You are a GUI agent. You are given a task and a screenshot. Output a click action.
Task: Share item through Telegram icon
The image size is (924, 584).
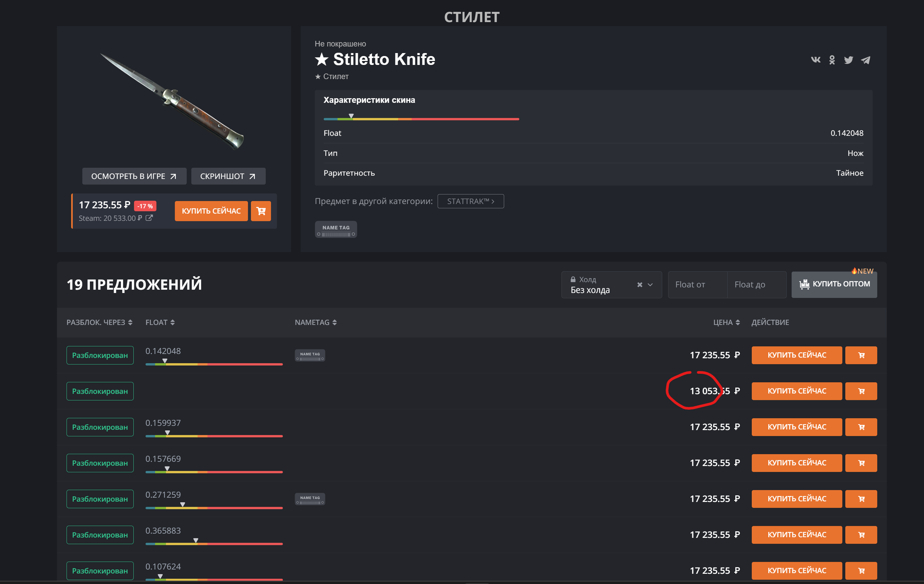point(865,60)
